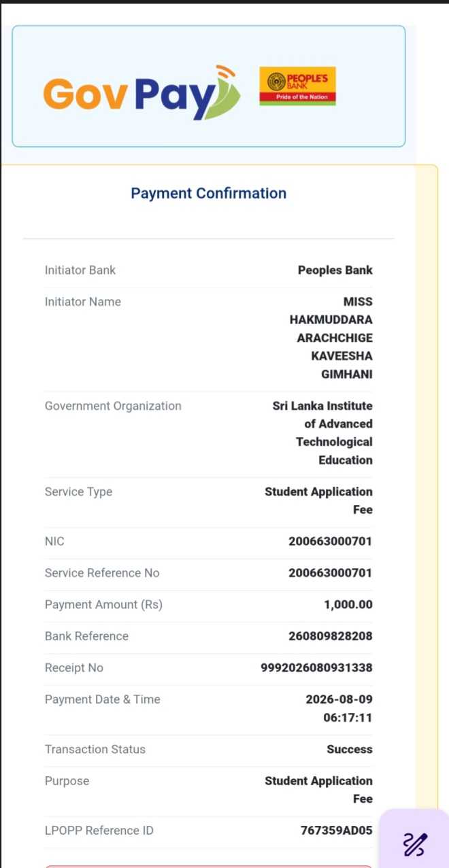Viewport: 449px width, 868px height.
Task: Click the NIC value 200663000701
Action: pos(331,542)
